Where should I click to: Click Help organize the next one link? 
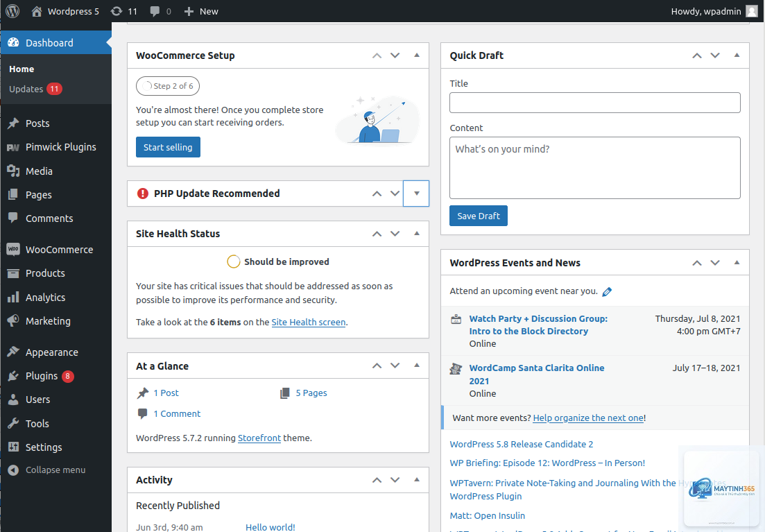588,418
